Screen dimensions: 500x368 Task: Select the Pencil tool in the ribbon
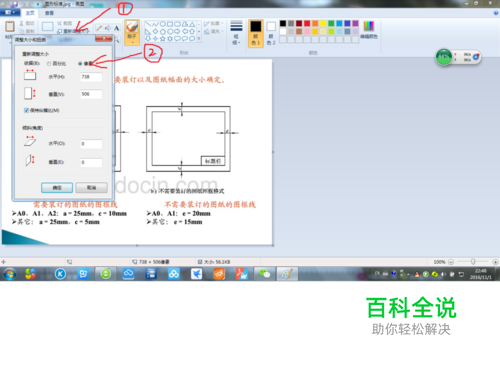point(99,28)
